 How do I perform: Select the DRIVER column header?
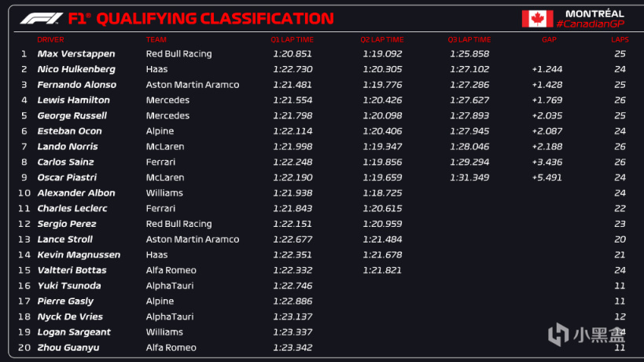[x=50, y=39]
